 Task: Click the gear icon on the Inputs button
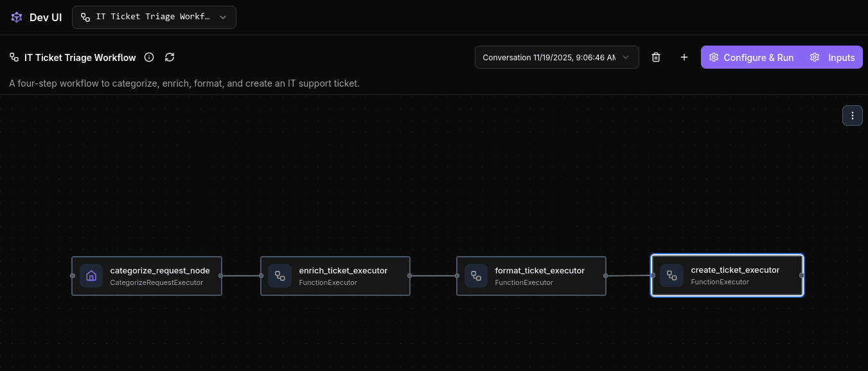(x=815, y=57)
